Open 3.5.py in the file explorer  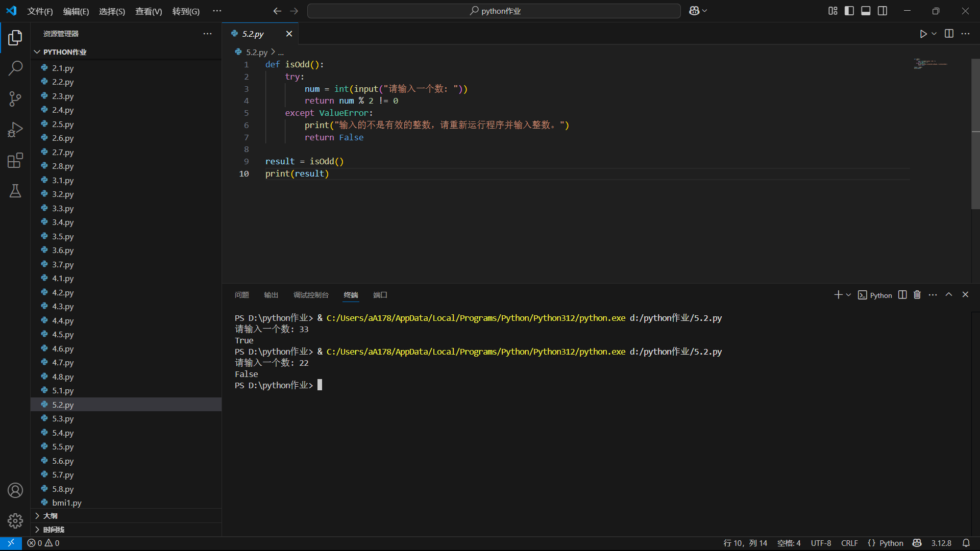point(63,236)
